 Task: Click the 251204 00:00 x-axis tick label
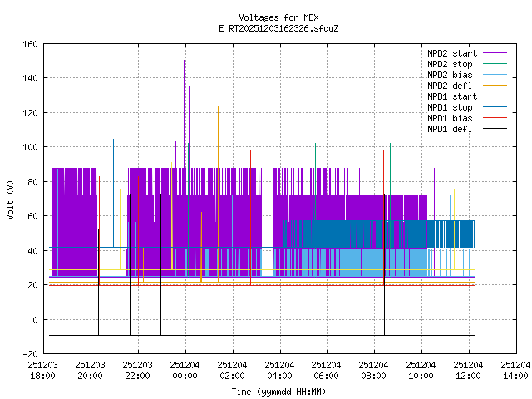point(185,370)
